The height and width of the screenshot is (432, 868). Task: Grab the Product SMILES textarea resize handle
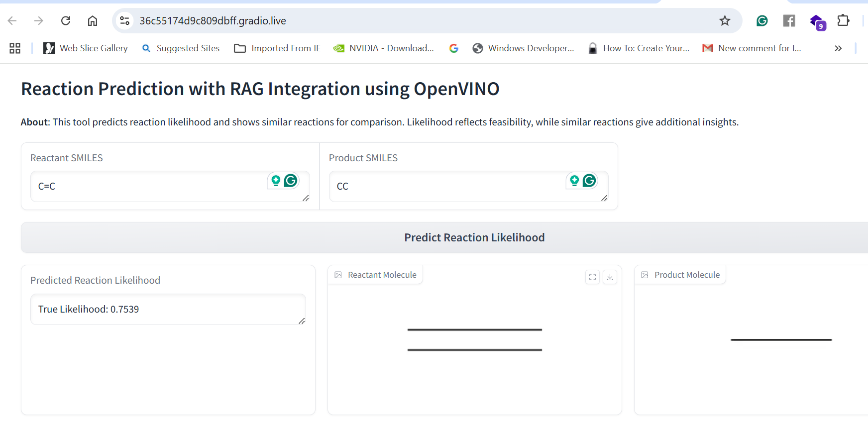point(604,198)
